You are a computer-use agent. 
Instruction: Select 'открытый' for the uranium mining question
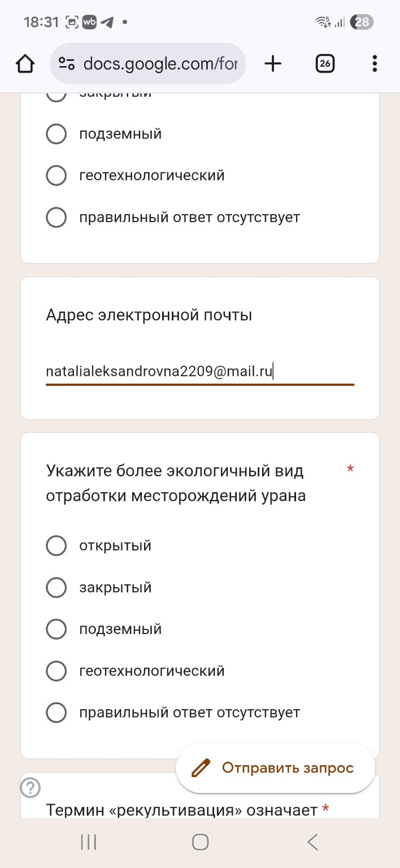(x=56, y=545)
